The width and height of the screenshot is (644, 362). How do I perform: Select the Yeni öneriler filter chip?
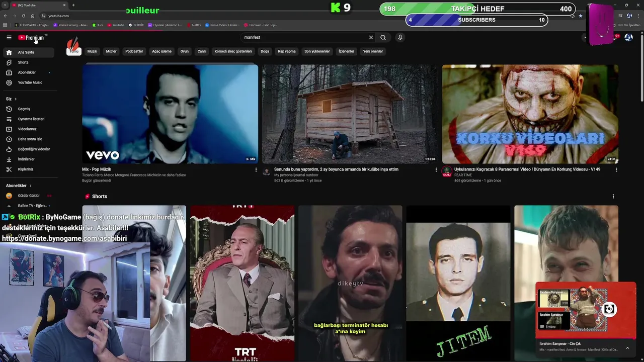373,51
